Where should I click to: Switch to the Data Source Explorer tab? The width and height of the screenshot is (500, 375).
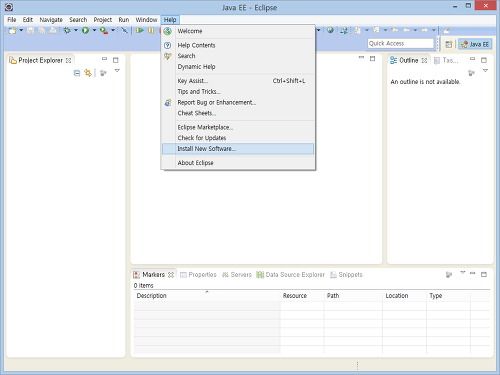291,275
